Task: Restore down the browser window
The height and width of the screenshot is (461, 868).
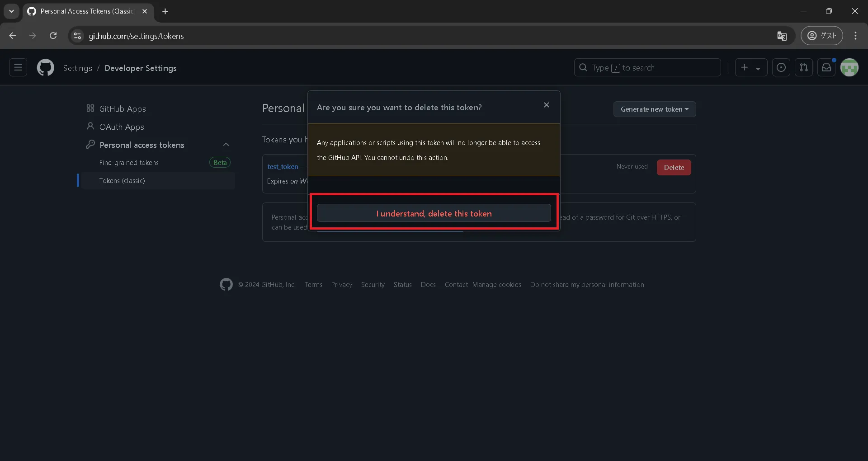Action: tap(829, 11)
